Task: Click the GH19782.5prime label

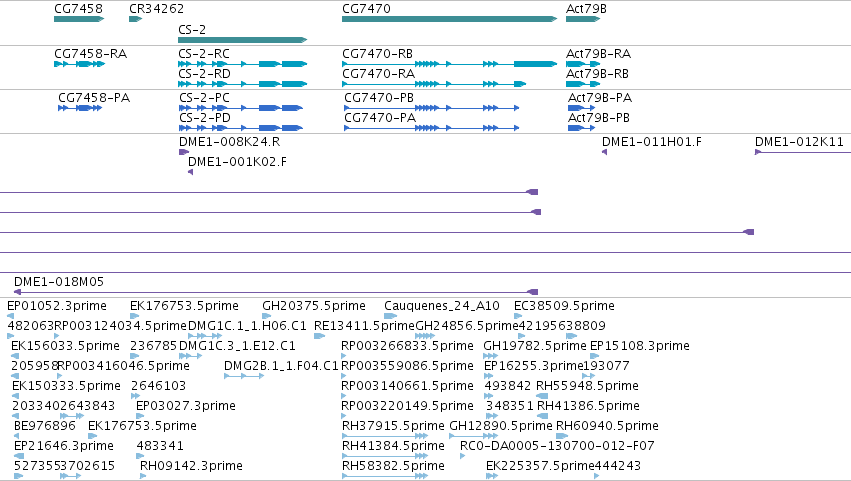Action: pyautogui.click(x=535, y=346)
